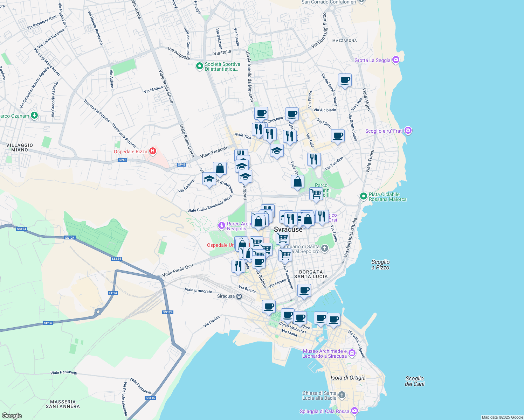Click the Spiaggia di Cala Rossa label
This screenshot has width=524, height=420.
coord(324,411)
